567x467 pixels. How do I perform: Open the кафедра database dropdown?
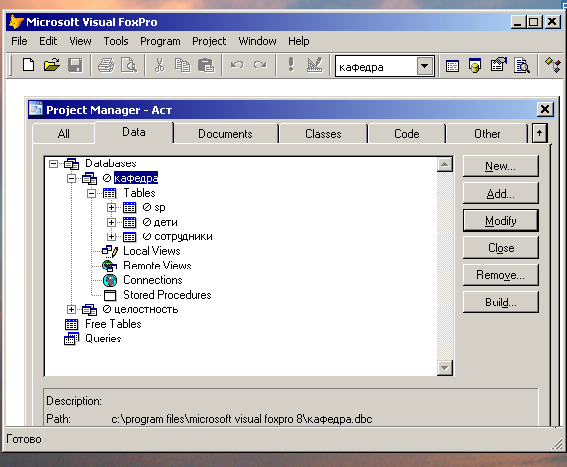pos(425,66)
